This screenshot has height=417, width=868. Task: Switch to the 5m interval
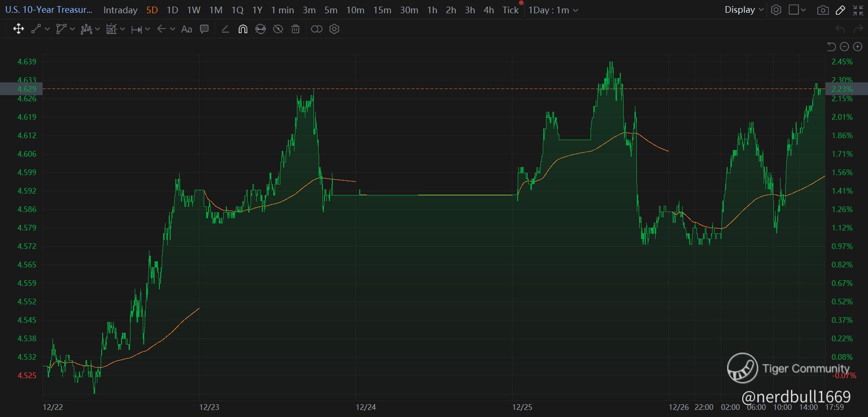point(331,10)
